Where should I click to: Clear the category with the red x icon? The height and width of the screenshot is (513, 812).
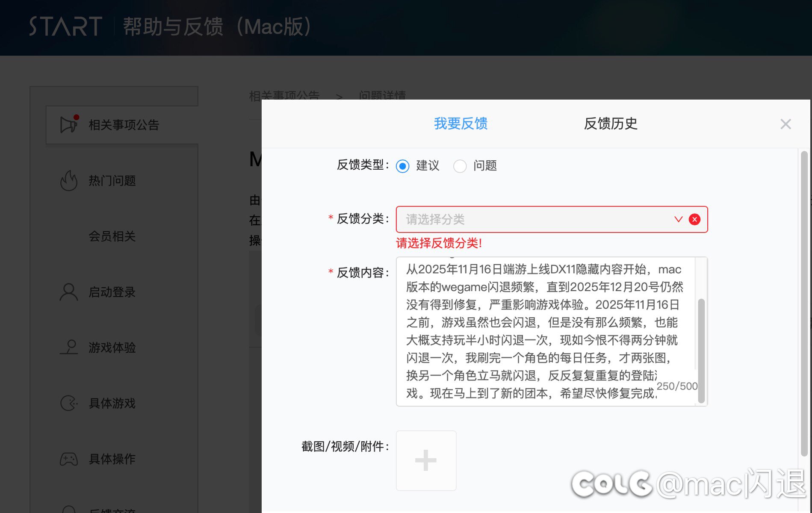(695, 219)
